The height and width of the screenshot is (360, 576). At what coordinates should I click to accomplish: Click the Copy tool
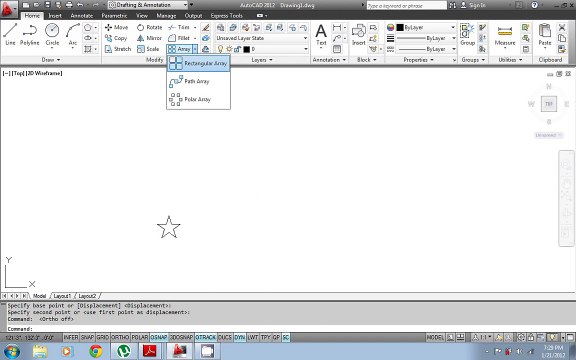116,38
